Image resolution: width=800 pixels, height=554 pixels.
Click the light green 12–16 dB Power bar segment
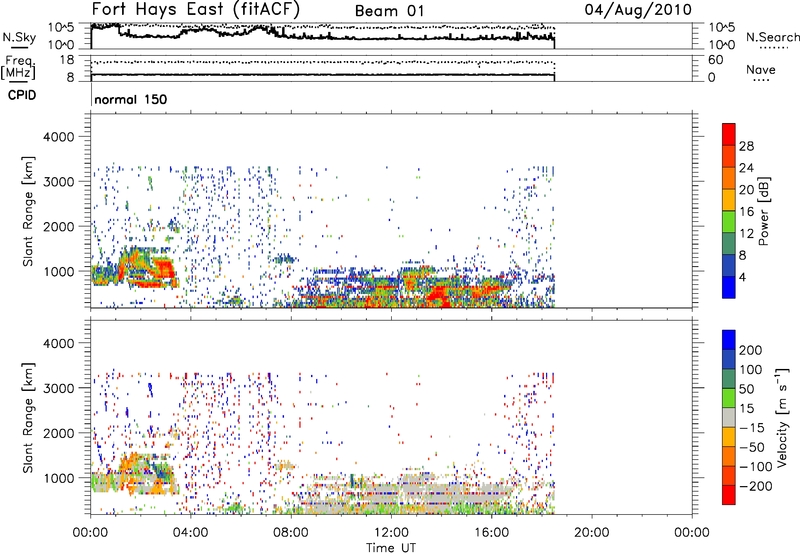tap(729, 221)
